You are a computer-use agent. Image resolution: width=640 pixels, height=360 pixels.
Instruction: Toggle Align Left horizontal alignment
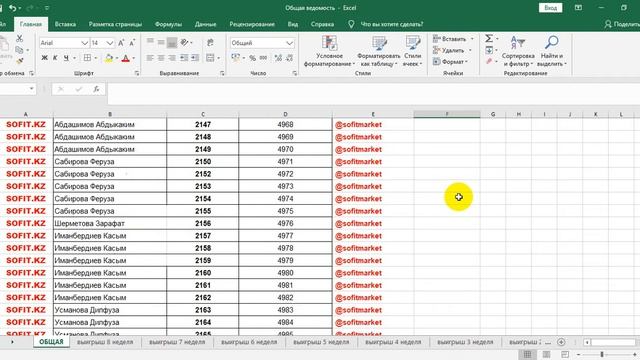pyautogui.click(x=150, y=58)
